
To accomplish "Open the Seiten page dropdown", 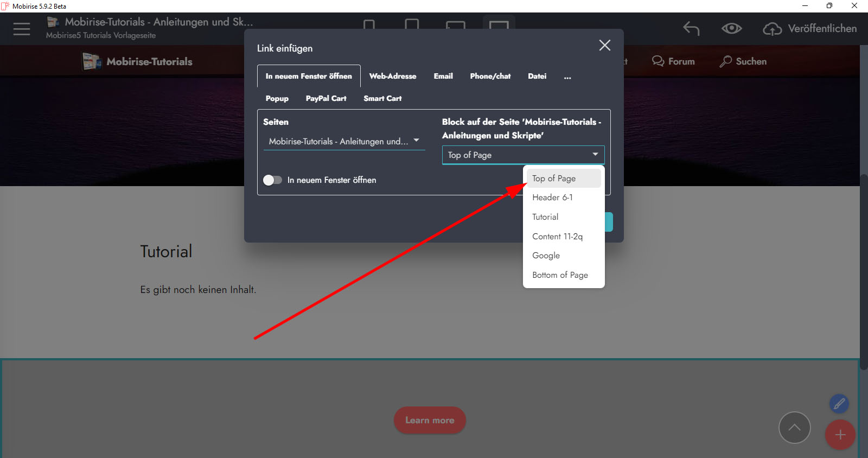I will pos(344,142).
